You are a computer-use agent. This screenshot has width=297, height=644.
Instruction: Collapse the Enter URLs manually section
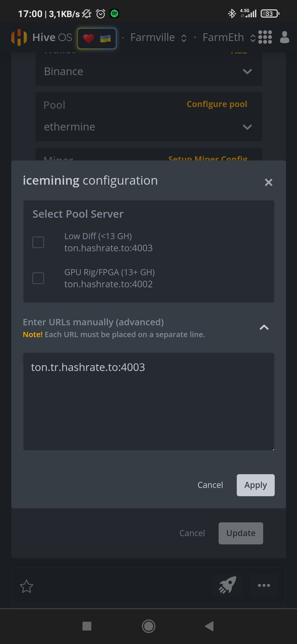pos(264,328)
